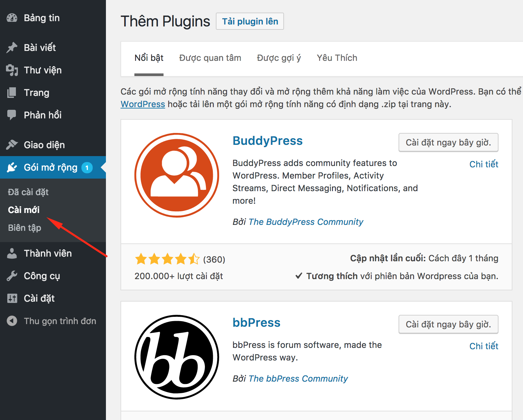Follow the WordPress directory link
The image size is (523, 420).
pos(143,104)
